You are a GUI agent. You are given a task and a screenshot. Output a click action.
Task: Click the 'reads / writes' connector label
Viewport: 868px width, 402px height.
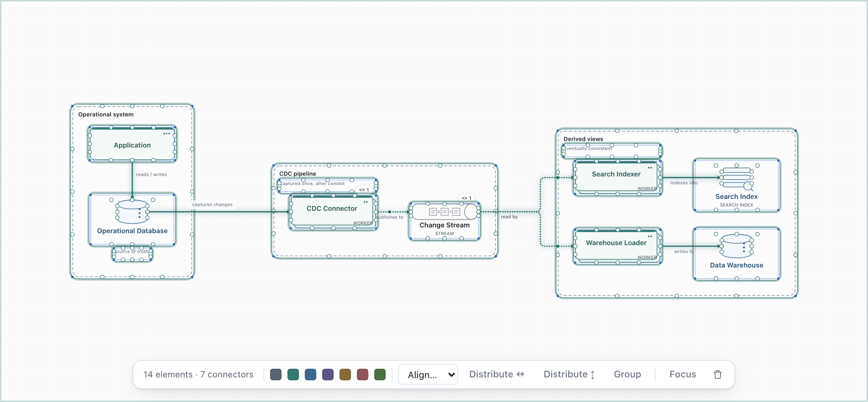click(151, 175)
